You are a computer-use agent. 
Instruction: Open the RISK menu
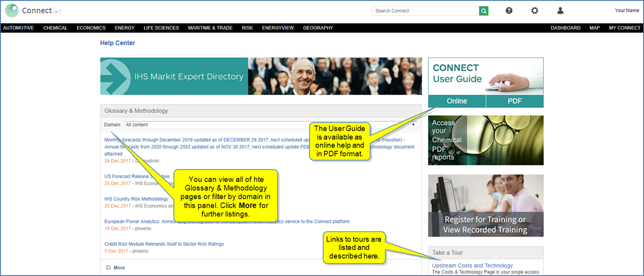coord(247,28)
